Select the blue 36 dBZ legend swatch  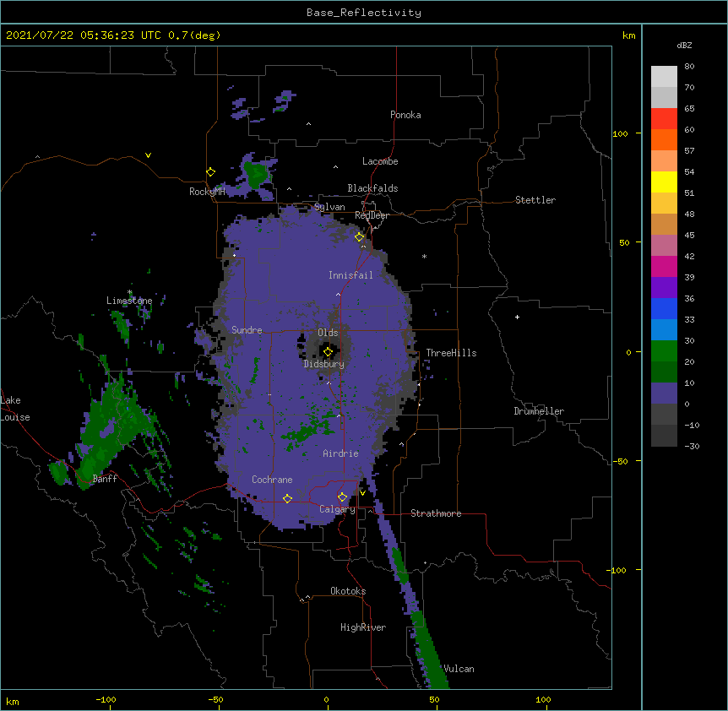point(664,308)
